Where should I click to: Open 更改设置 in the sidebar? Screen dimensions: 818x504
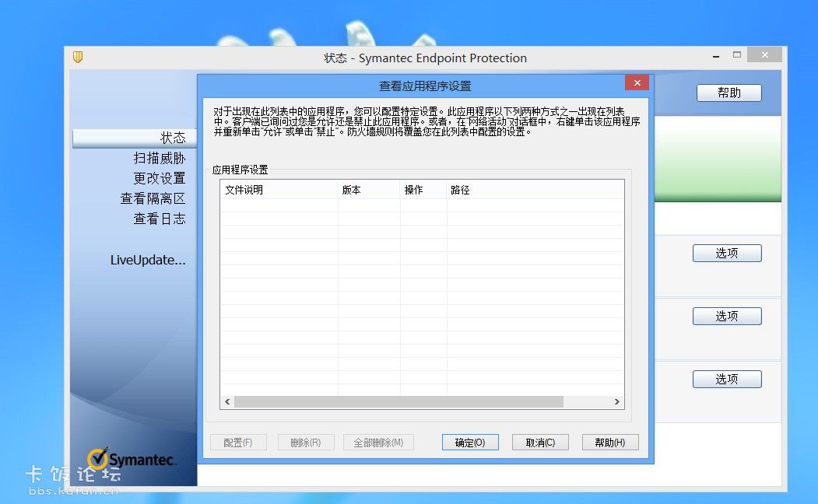[x=159, y=178]
